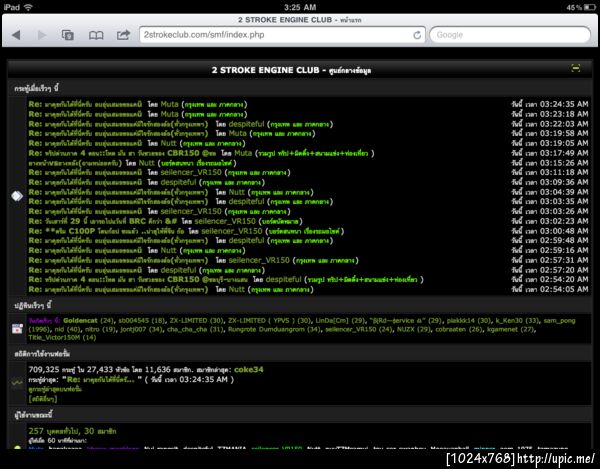The image size is (600, 469).
Task: Open despiteful's name on the 02:54:20 AM CBR150 row
Action: pyautogui.click(x=284, y=279)
